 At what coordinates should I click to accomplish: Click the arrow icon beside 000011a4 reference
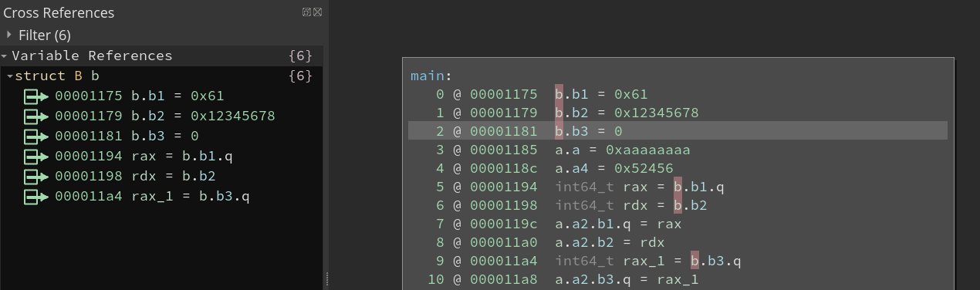pos(36,197)
